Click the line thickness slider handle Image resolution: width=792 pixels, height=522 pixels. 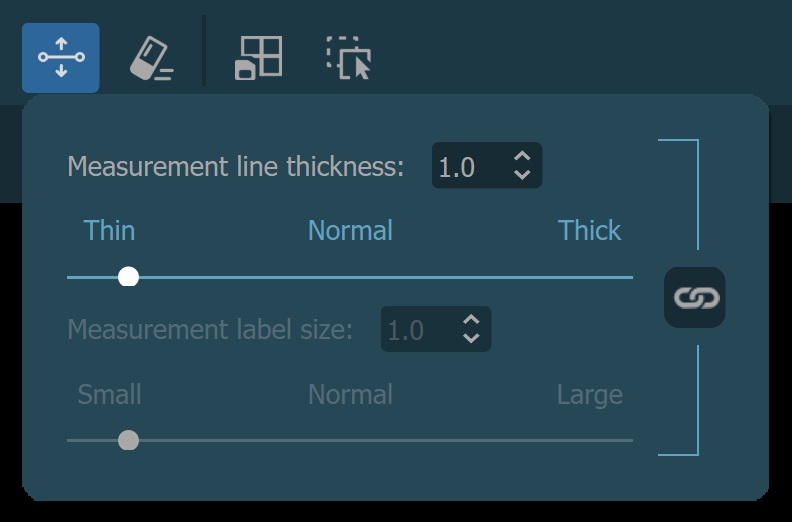[x=128, y=277]
